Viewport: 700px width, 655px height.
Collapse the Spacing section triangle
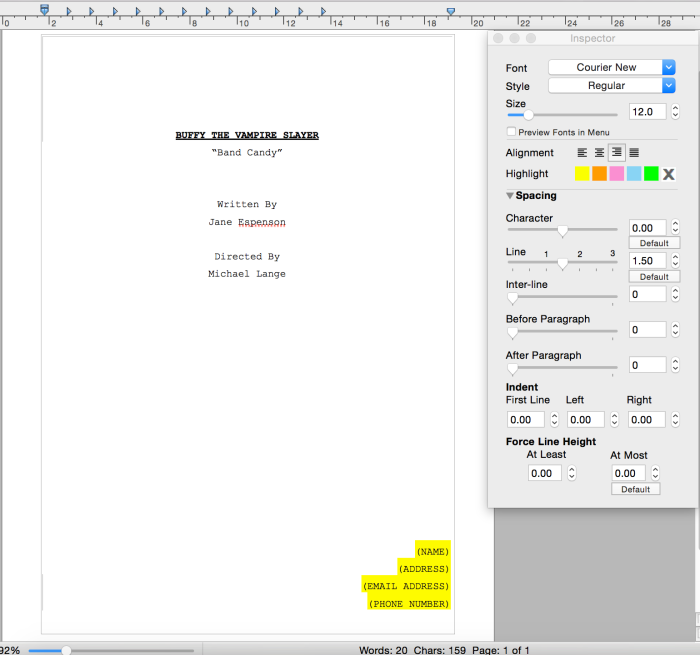pyautogui.click(x=509, y=196)
